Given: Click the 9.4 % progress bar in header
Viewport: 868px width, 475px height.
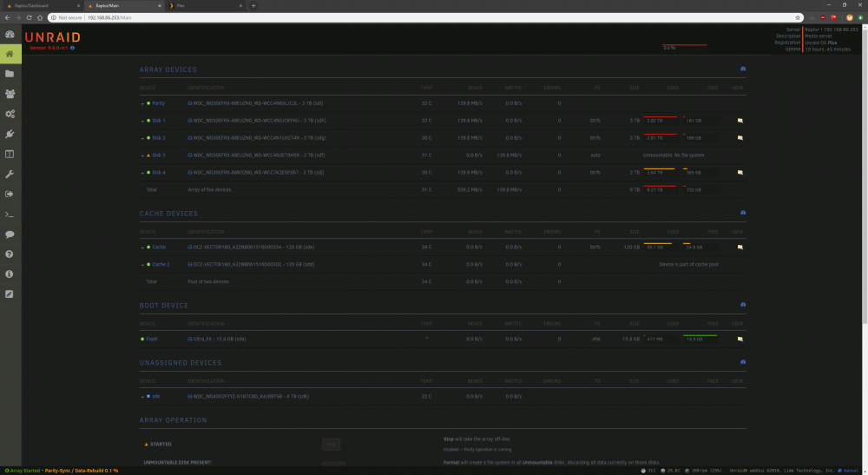Looking at the screenshot, I should (684, 45).
